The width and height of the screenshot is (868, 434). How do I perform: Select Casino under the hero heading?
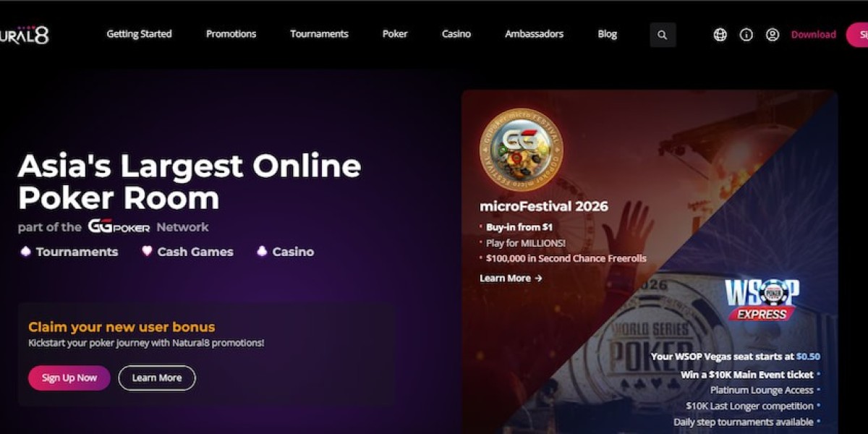tap(286, 252)
